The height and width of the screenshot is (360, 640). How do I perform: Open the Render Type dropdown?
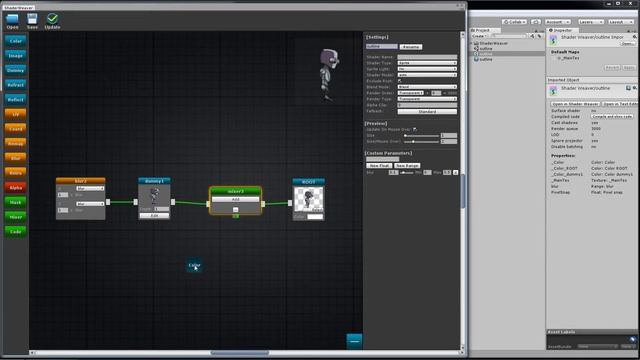[427, 99]
